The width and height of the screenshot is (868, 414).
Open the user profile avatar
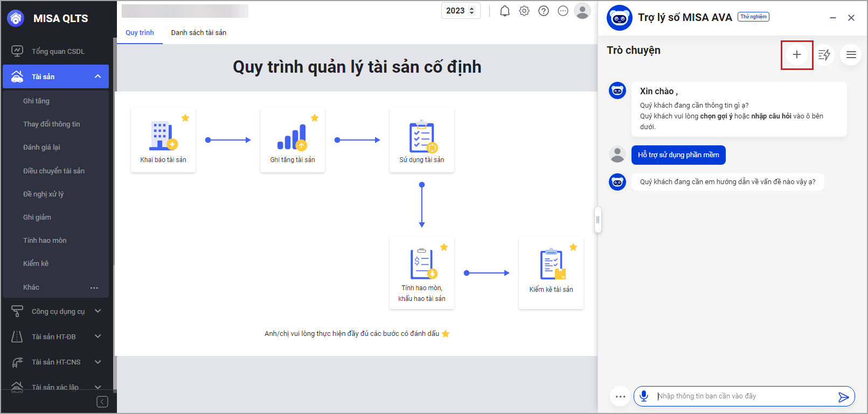[x=582, y=11]
